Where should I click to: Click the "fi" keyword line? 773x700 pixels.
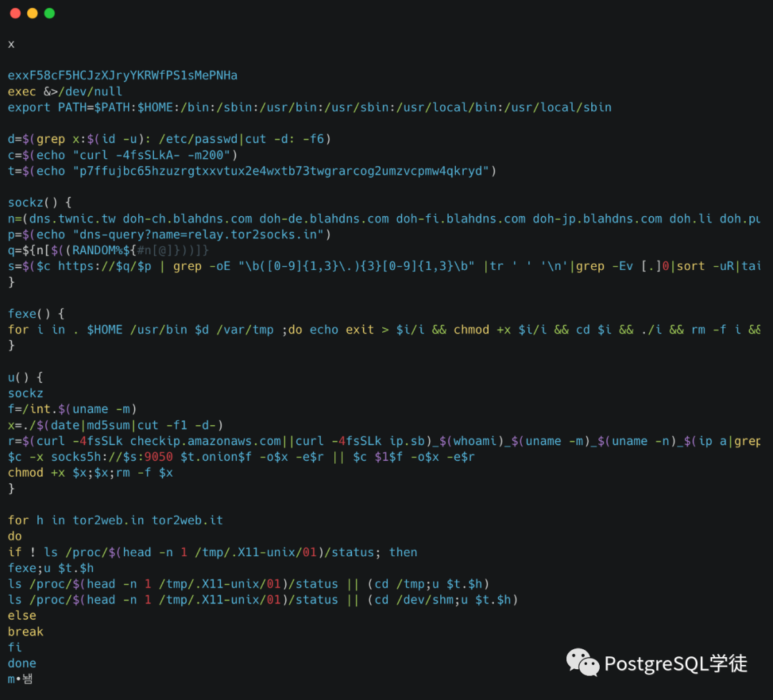pyautogui.click(x=15, y=648)
